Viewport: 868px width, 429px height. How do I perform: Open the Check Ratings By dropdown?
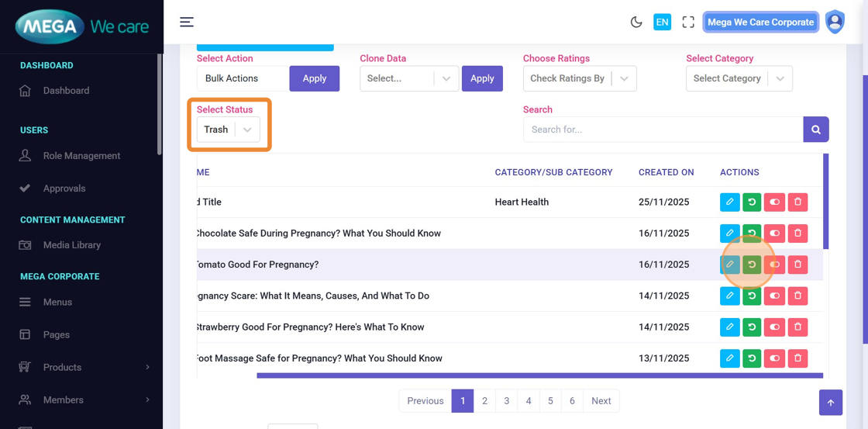pyautogui.click(x=579, y=78)
